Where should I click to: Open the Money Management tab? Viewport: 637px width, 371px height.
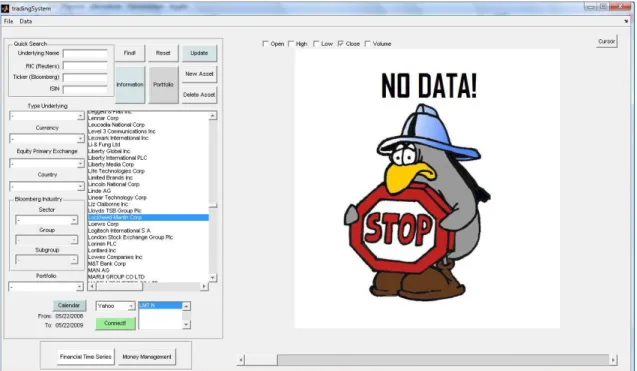pos(147,357)
